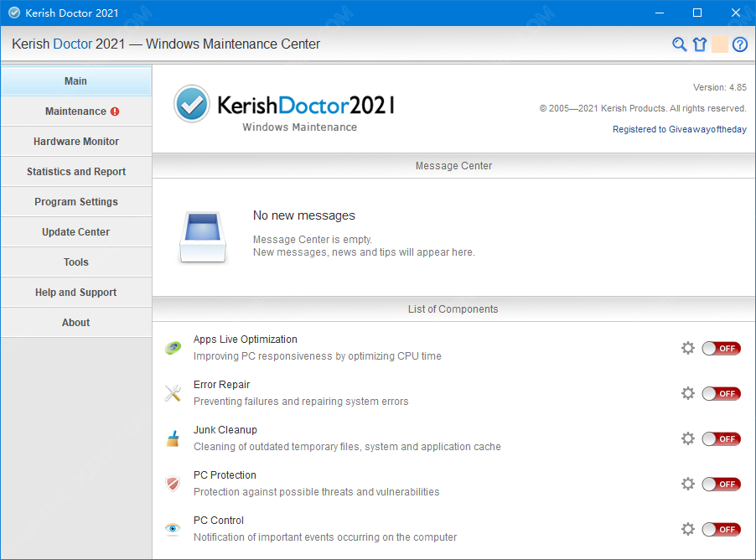756x560 pixels.
Task: Click the empty inbox tray icon
Action: (x=203, y=236)
